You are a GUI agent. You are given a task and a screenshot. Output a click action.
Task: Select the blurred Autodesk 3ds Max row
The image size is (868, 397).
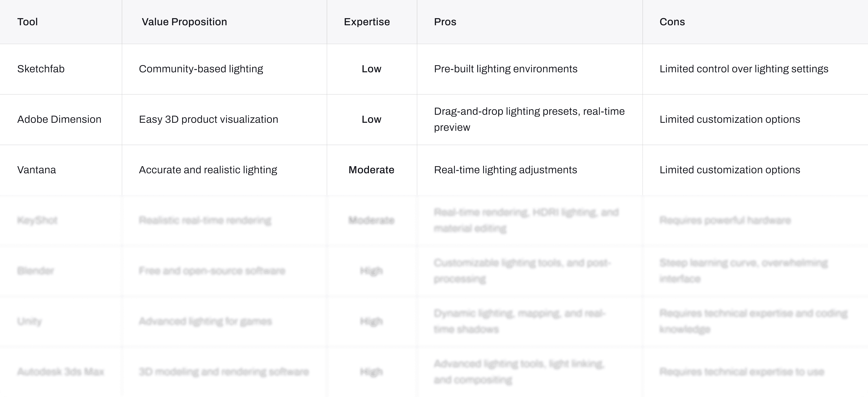(x=434, y=372)
